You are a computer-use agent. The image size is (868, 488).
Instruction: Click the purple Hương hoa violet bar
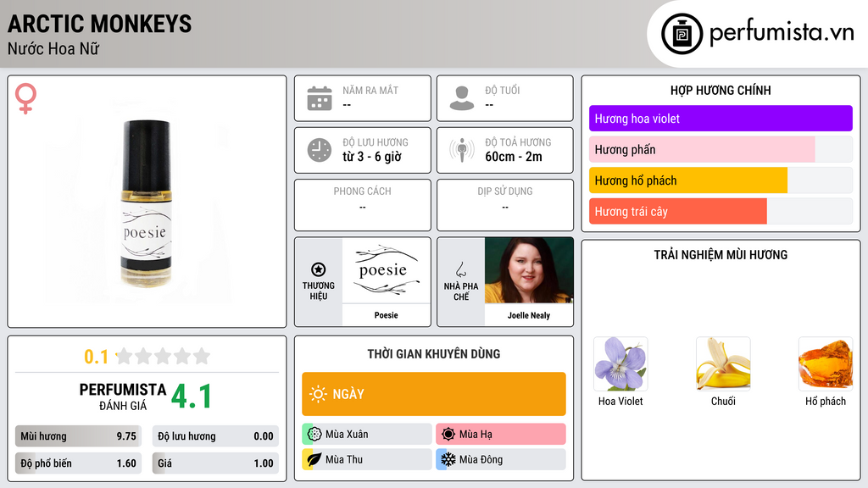[721, 119]
